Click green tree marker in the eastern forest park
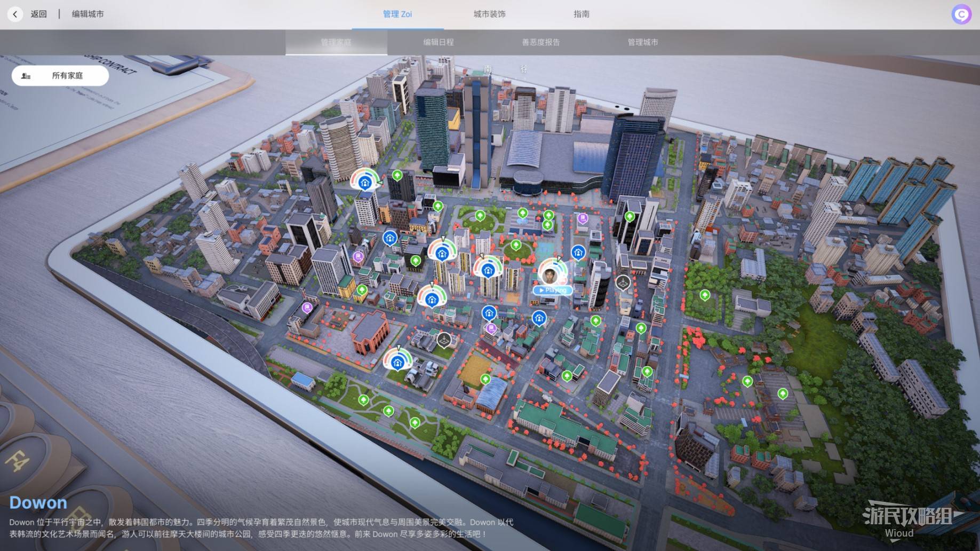 pyautogui.click(x=705, y=295)
